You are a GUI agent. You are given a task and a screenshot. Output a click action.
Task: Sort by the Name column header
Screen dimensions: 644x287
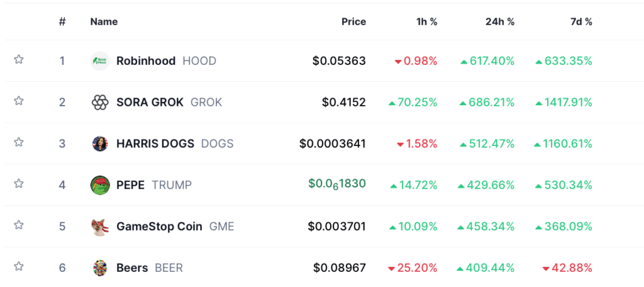click(x=104, y=21)
